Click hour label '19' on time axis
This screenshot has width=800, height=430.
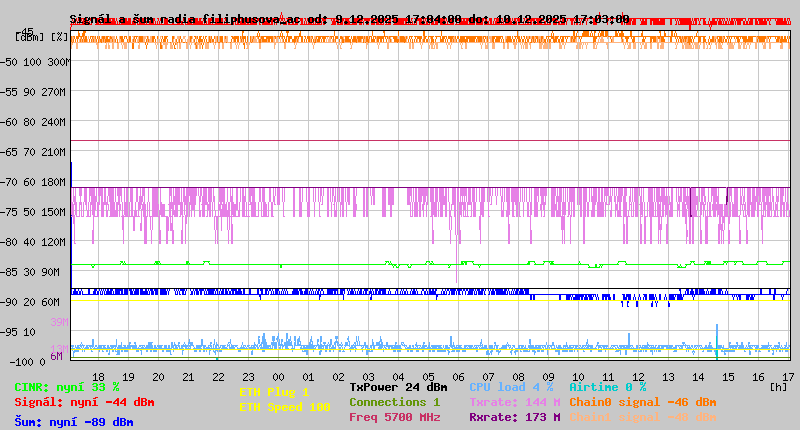[x=128, y=377]
